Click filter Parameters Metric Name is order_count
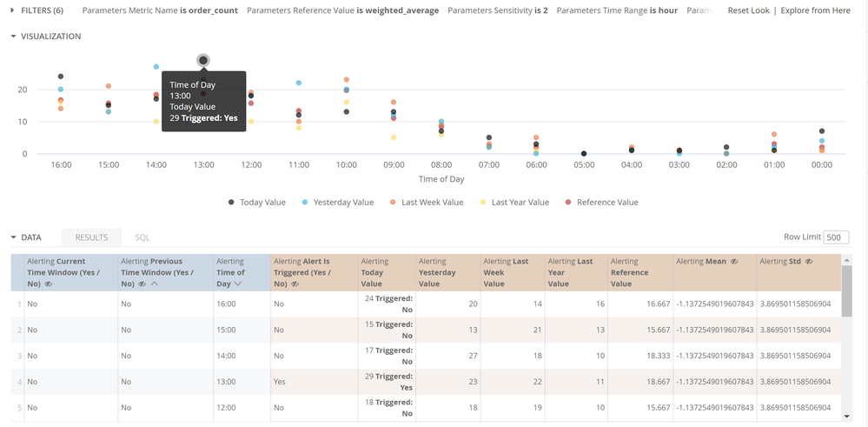868x427 pixels. tap(160, 10)
